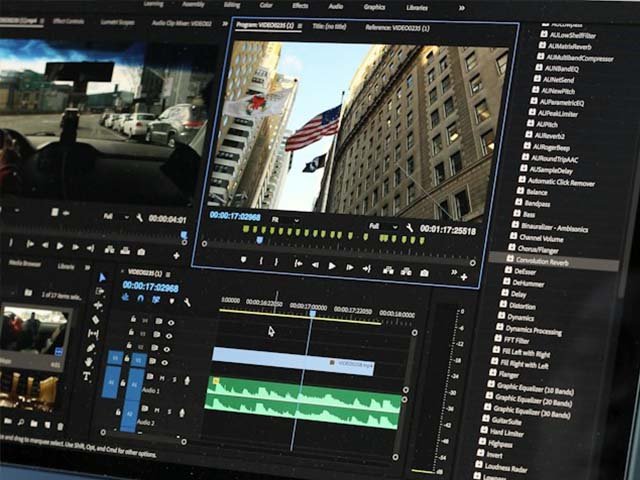Select the video clip on the timeline
The width and height of the screenshot is (640, 480).
(x=292, y=358)
